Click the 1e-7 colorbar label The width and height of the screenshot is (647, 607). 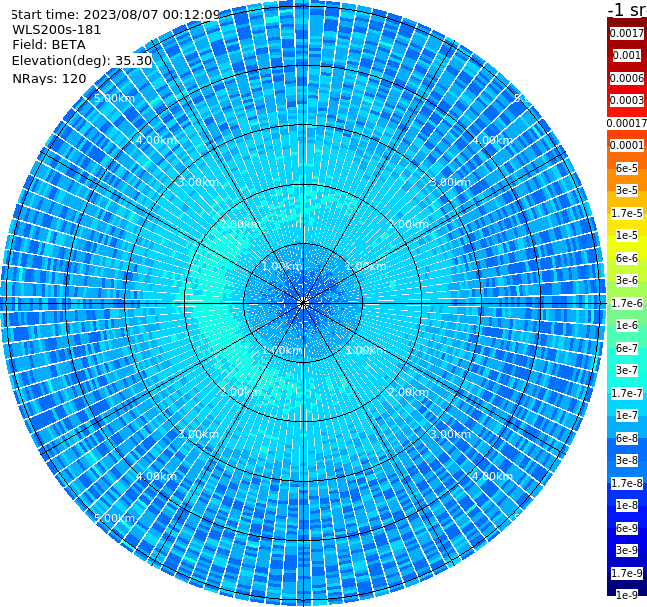click(x=627, y=415)
